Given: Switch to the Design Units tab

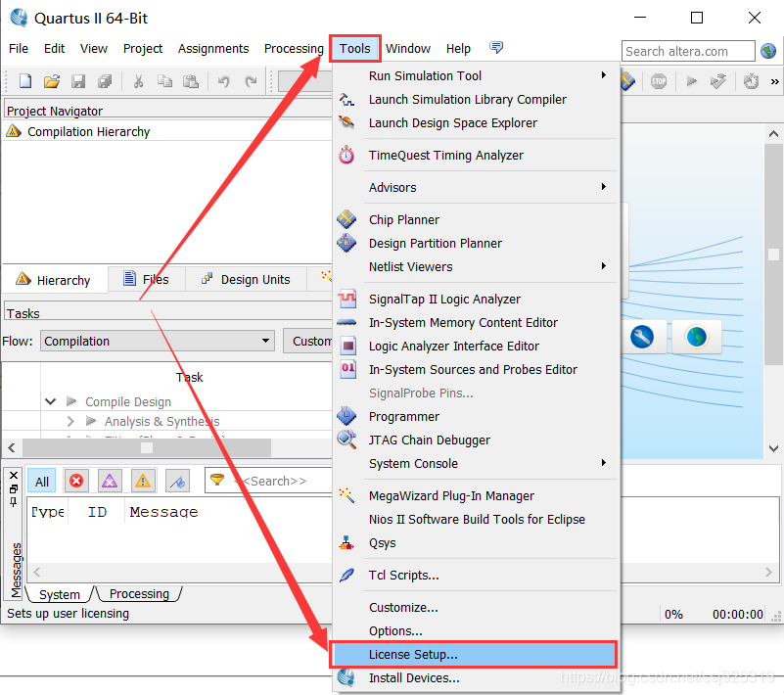Looking at the screenshot, I should [x=246, y=279].
